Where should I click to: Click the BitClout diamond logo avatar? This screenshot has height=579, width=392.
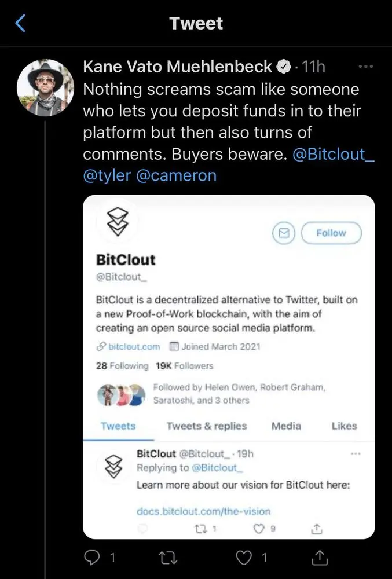[x=118, y=222]
